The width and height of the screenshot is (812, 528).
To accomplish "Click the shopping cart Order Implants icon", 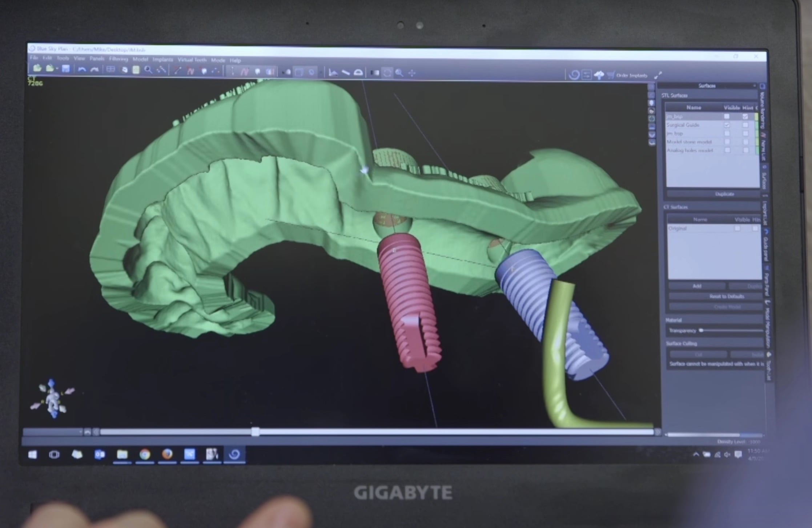I will (x=611, y=75).
